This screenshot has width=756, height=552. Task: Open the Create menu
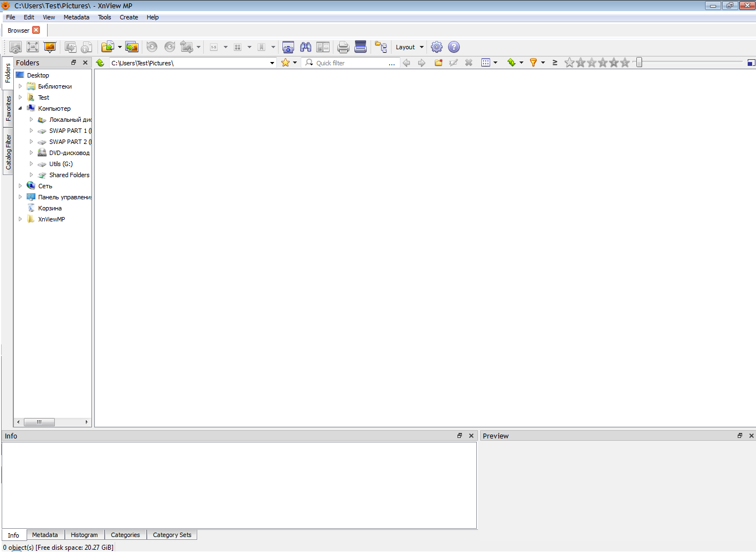point(129,17)
